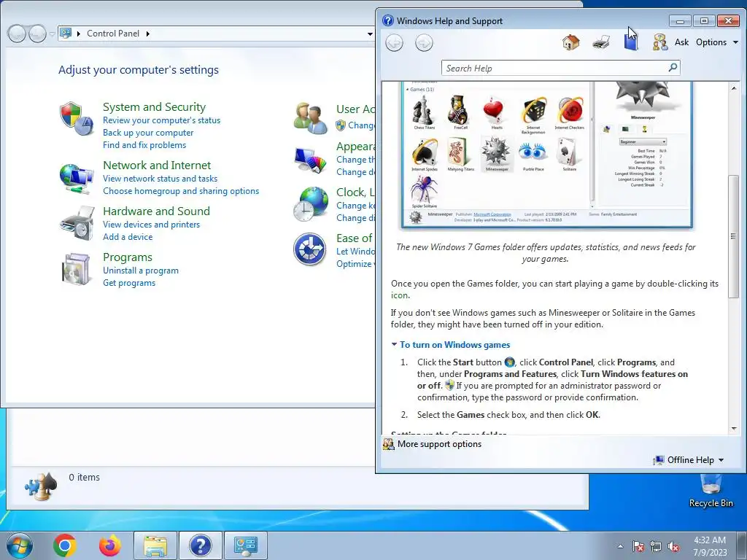The height and width of the screenshot is (560, 747).
Task: Switch to Control Panel taskbar button
Action: coord(246,545)
